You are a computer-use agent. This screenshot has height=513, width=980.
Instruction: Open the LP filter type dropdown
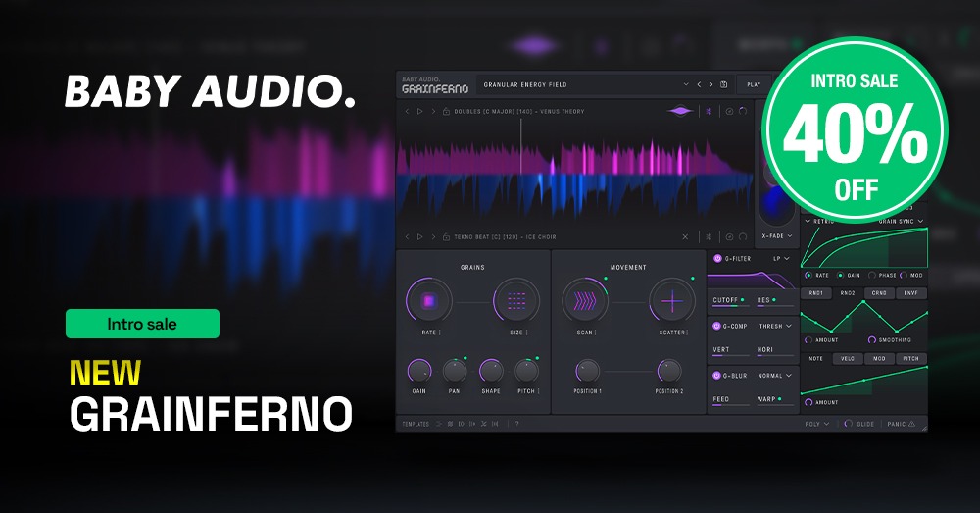click(781, 259)
